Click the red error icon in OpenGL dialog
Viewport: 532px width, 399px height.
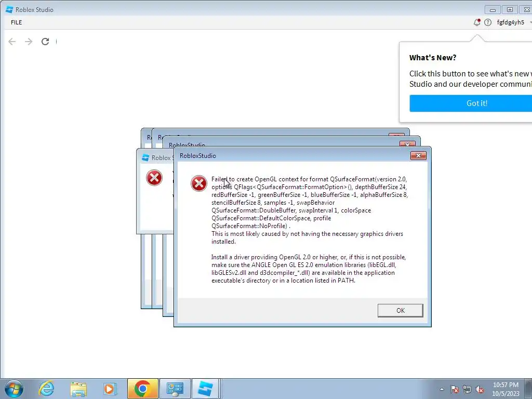199,183
